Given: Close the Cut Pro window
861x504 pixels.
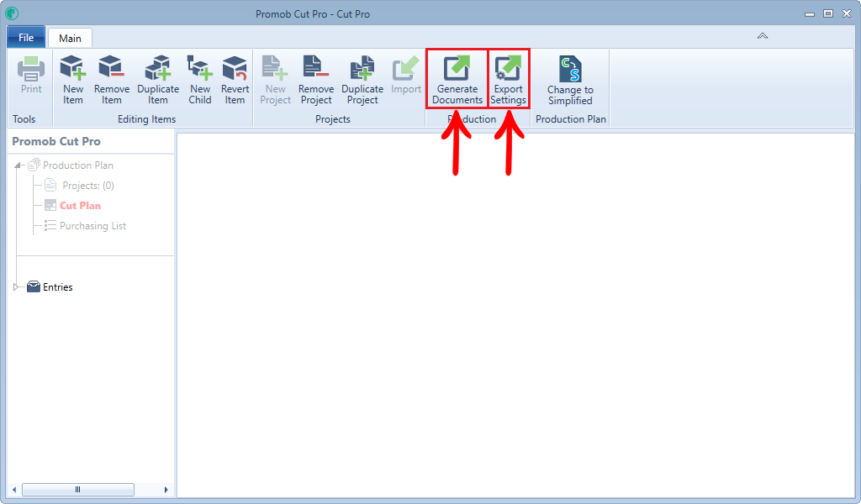Looking at the screenshot, I should pos(847,13).
